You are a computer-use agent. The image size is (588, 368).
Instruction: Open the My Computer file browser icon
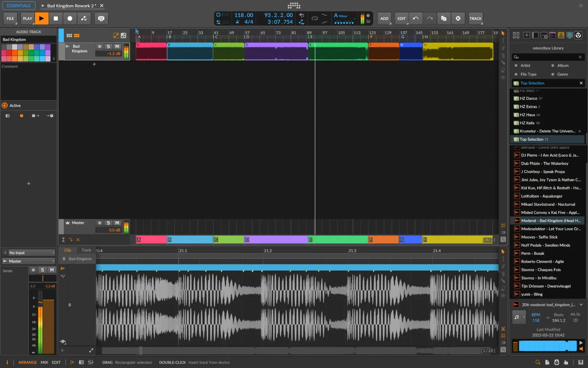(x=570, y=35)
